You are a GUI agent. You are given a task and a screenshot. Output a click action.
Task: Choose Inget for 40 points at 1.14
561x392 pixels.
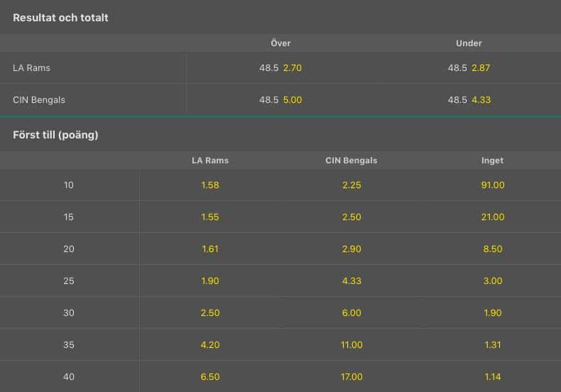(x=493, y=376)
